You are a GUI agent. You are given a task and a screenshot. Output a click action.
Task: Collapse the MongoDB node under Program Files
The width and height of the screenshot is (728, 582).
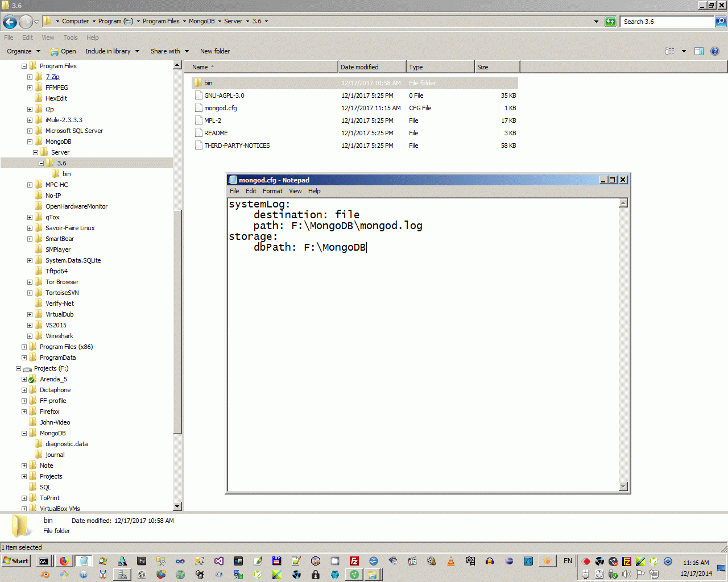[x=30, y=142]
